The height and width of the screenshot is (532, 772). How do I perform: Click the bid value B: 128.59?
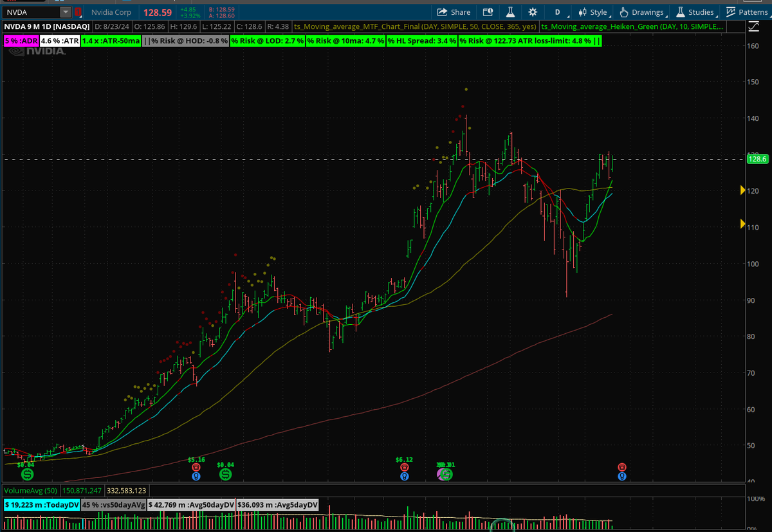pos(222,10)
